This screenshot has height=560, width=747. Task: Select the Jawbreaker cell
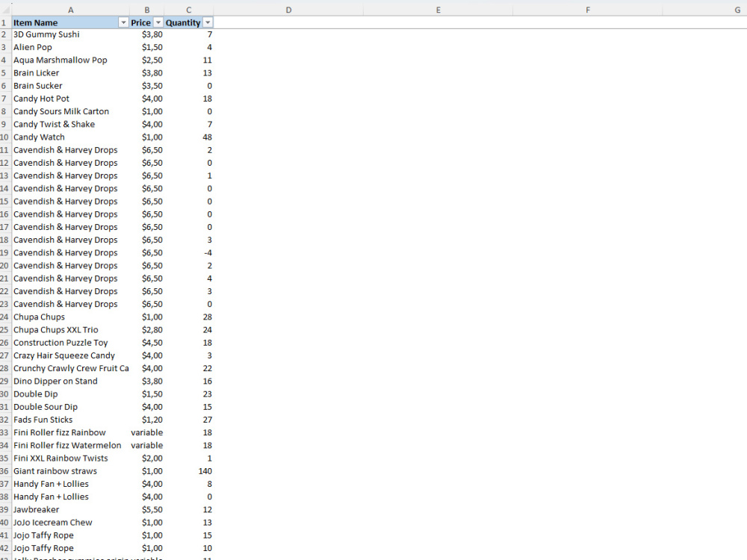pos(70,510)
